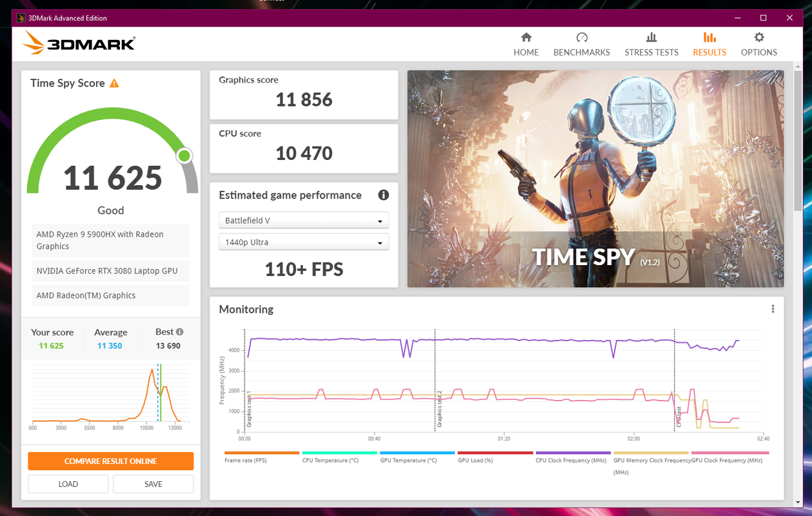Toggle GPU Clock Frequency legend
The image size is (812, 516).
tap(730, 457)
